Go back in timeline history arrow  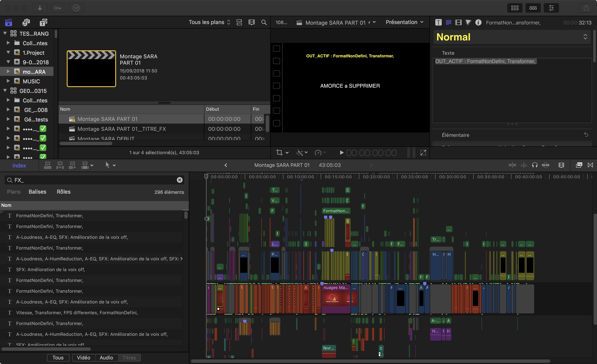[x=226, y=165]
